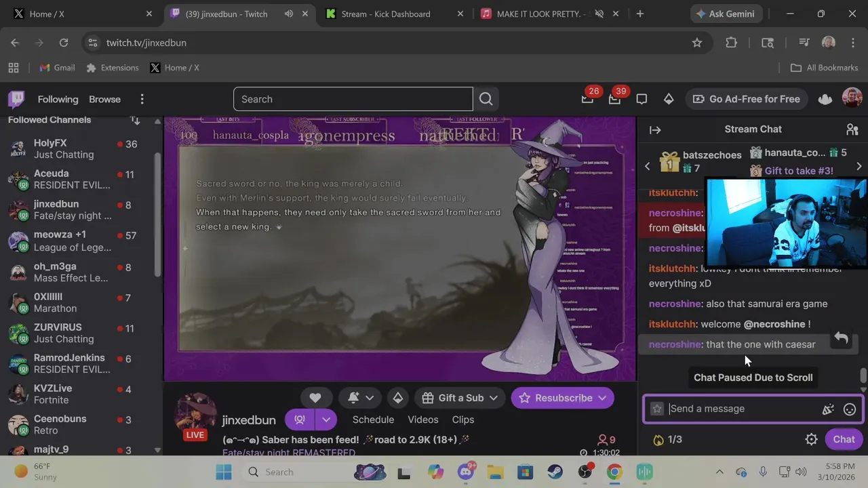Toggle the notification bell dropdown for jinxedbun
The height and width of the screenshot is (488, 868).
pyautogui.click(x=361, y=398)
